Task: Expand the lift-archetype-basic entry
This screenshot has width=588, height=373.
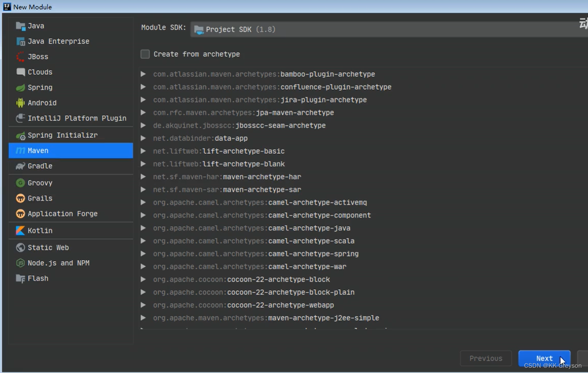Action: point(143,151)
